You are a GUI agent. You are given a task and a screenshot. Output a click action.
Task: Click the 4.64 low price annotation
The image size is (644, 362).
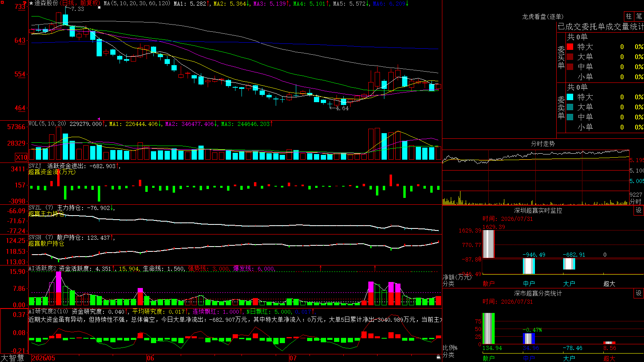(x=342, y=108)
